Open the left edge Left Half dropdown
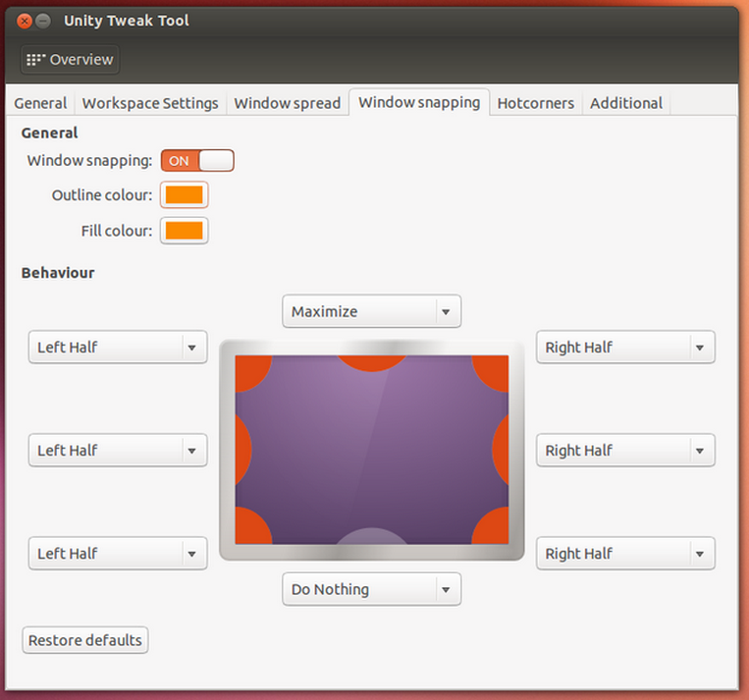 (x=118, y=450)
